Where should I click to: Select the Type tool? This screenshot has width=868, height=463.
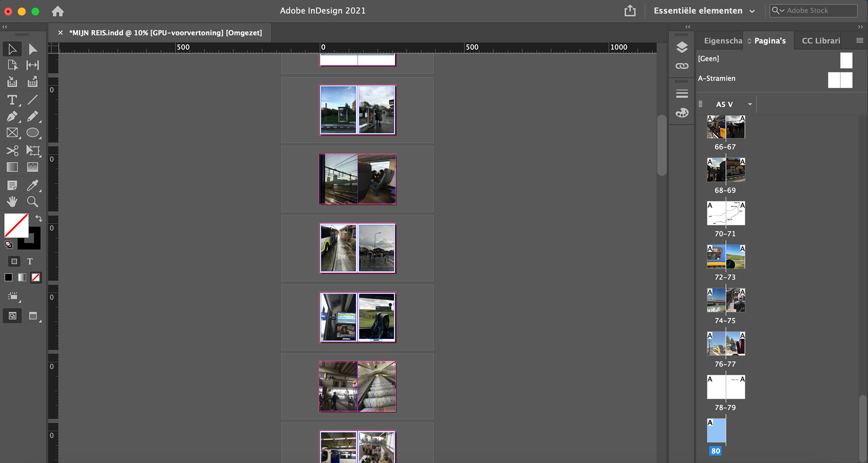coord(12,99)
